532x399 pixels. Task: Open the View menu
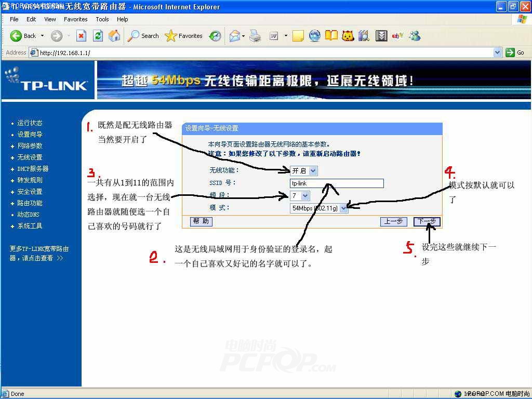pos(50,19)
